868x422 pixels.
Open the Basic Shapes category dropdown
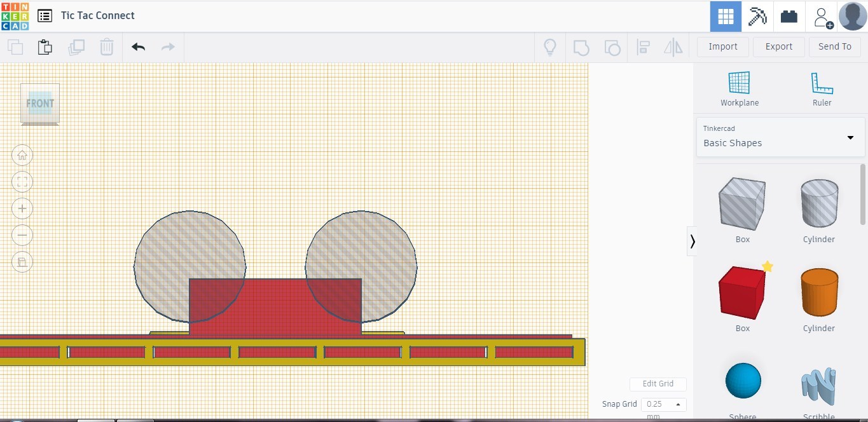coord(781,137)
